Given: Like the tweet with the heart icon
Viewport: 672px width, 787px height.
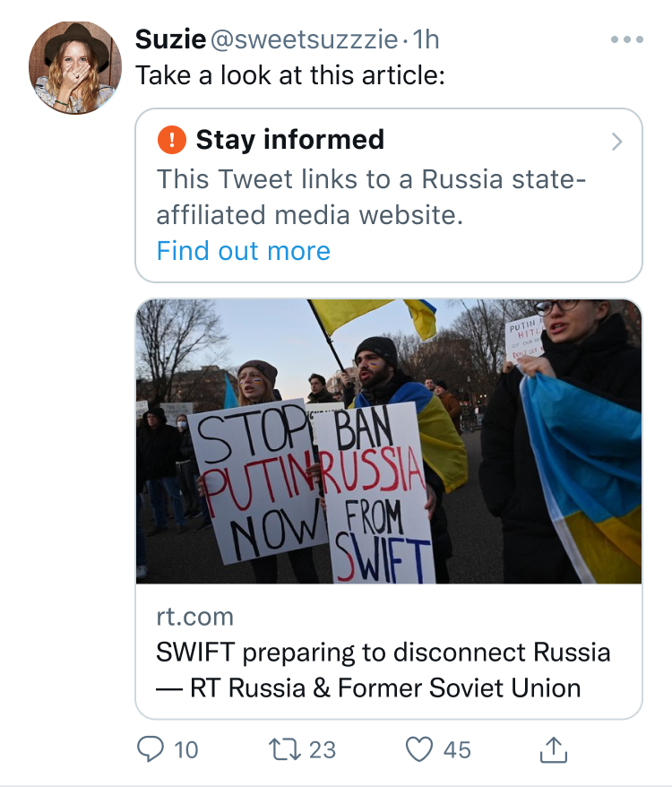Looking at the screenshot, I should (x=419, y=749).
